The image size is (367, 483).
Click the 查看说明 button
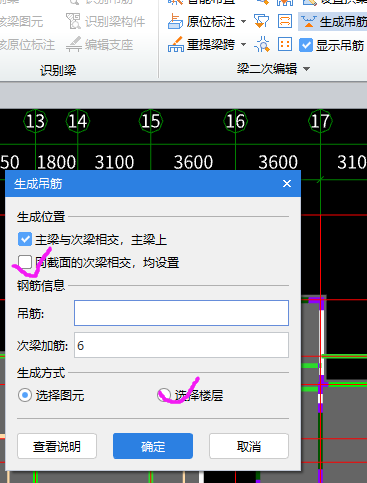57,446
